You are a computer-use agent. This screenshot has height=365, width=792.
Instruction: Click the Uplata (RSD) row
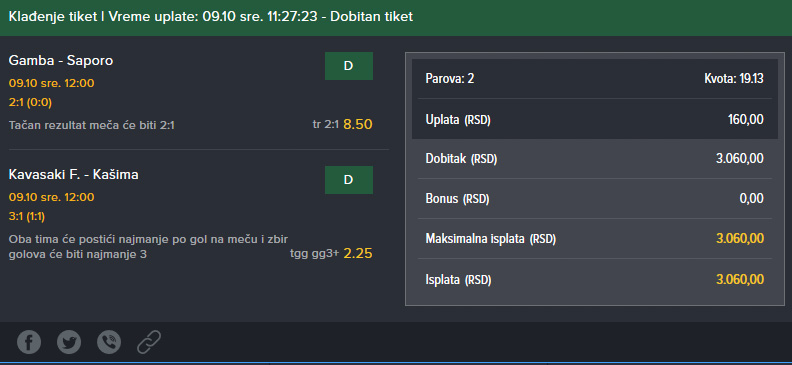pos(595,120)
